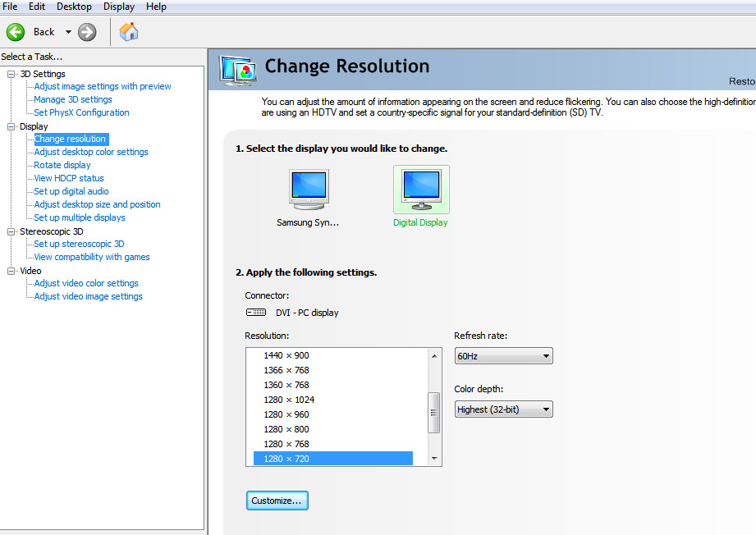Click the Change Resolution header icon

coord(237,71)
